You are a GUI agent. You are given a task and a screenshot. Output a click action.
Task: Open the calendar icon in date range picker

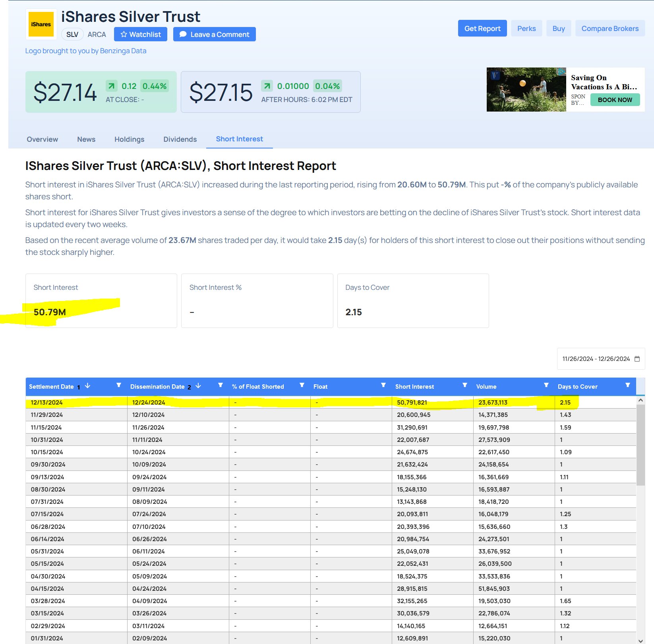(637, 359)
